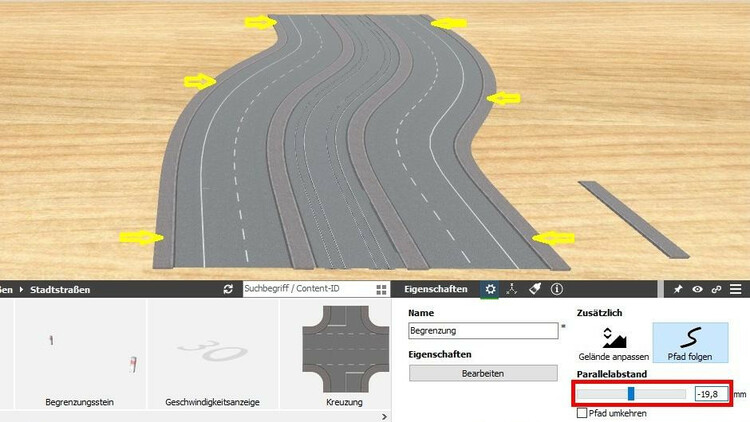Click the Bearbeiten button
750x422 pixels.
point(483,373)
